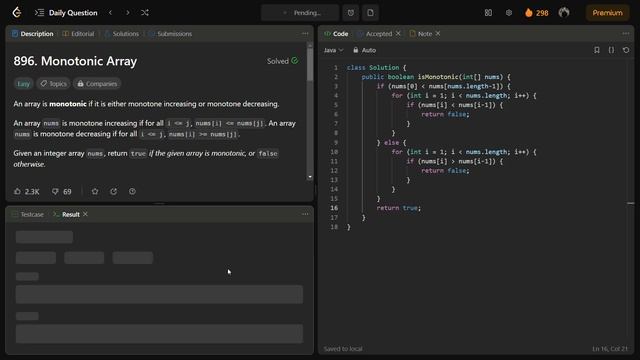This screenshot has height=360, width=640.
Task: Open the Note tab
Action: (421, 34)
